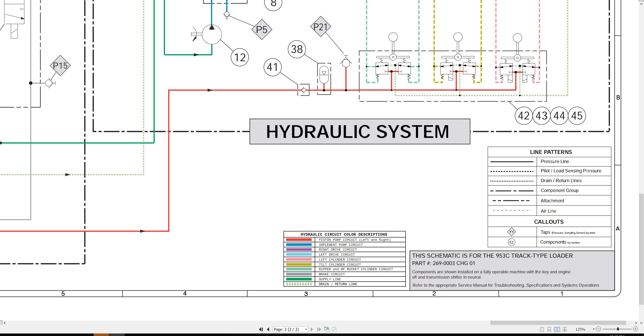Click the Taps by letter legend row
Viewport: 644px width, 336px height.
pyautogui.click(x=549, y=232)
